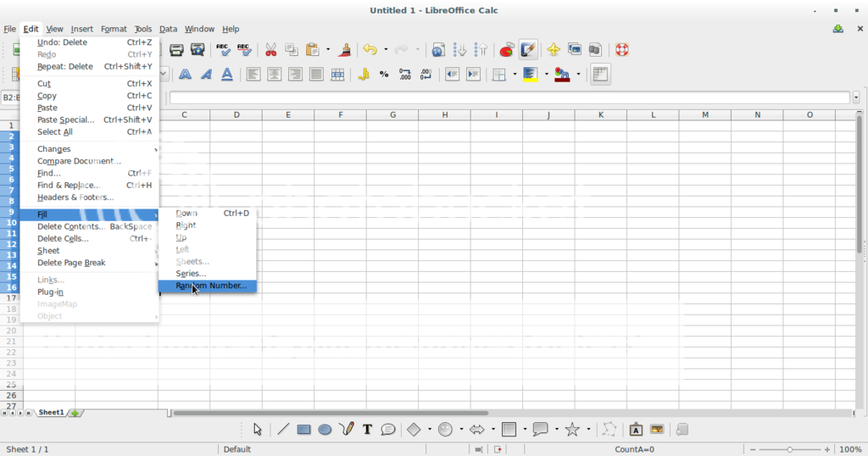This screenshot has width=868, height=456.
Task: Expand Background Color dropdown arrow
Action: [547, 74]
